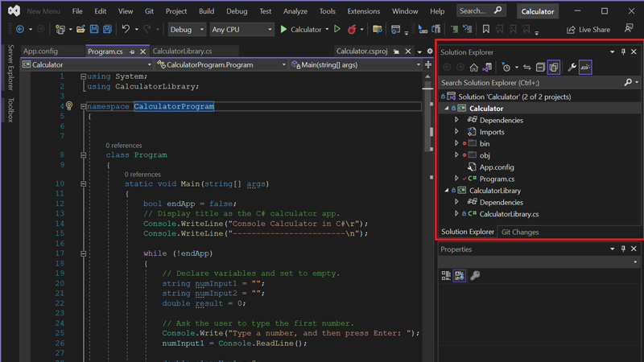The image size is (644, 362).
Task: Click the lightbulb quick actions icon
Action: tap(69, 106)
